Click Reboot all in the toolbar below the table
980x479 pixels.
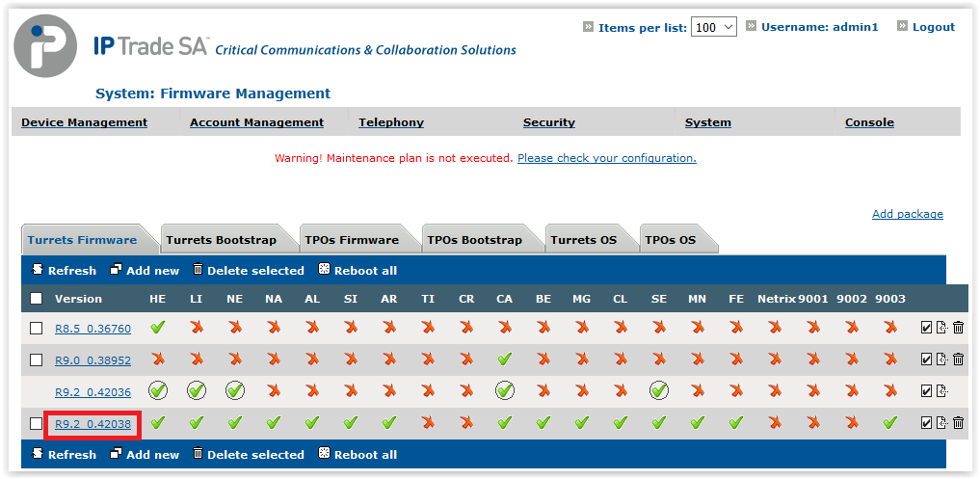[x=358, y=455]
